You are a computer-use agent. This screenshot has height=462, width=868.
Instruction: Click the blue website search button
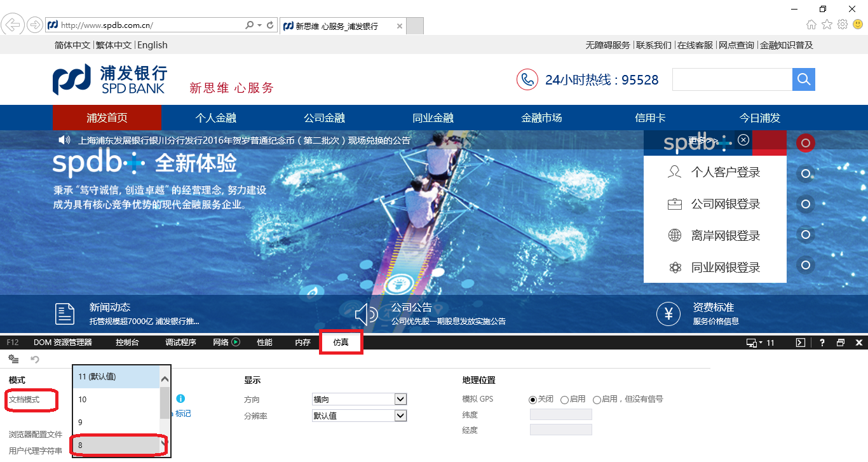click(x=804, y=79)
